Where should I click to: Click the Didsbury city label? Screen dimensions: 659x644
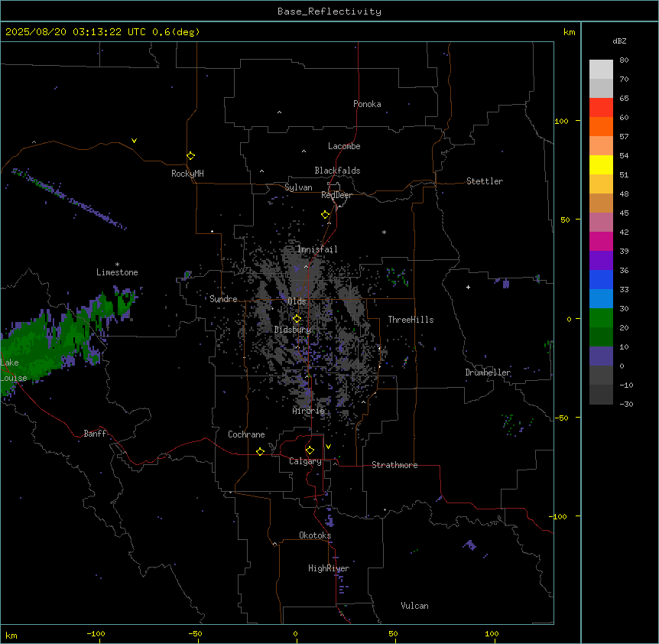pos(293,330)
